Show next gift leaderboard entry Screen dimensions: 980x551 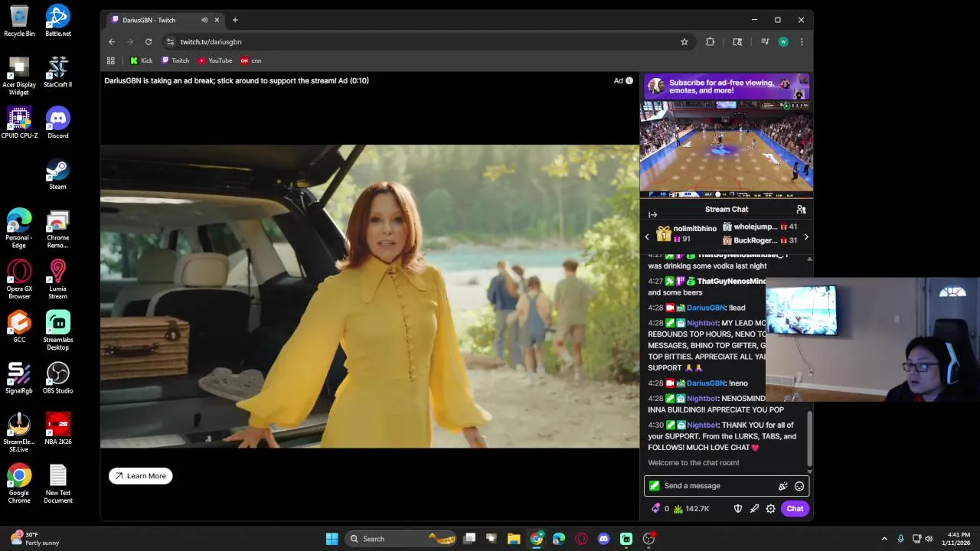[805, 237]
